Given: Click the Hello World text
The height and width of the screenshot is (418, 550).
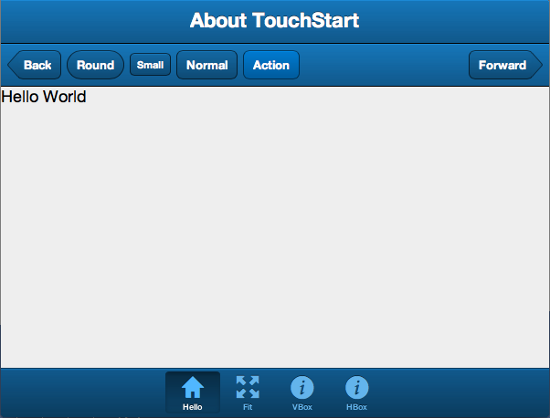Looking at the screenshot, I should point(44,96).
